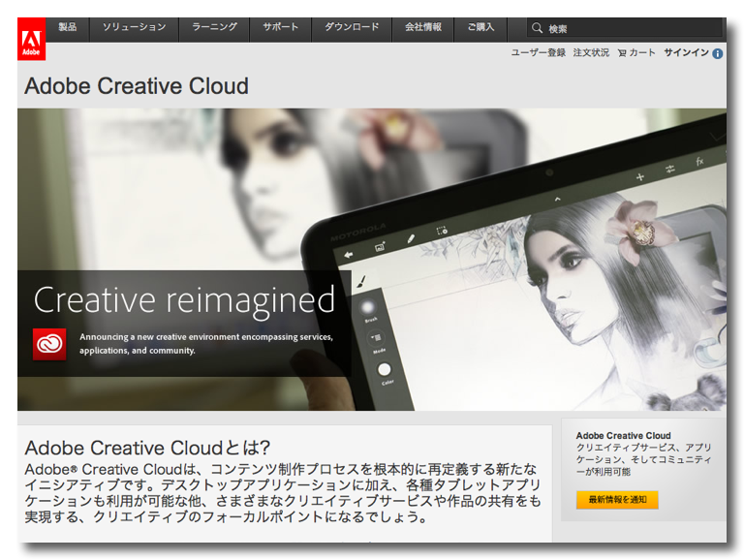Click the add image icon on tablet

tap(380, 247)
